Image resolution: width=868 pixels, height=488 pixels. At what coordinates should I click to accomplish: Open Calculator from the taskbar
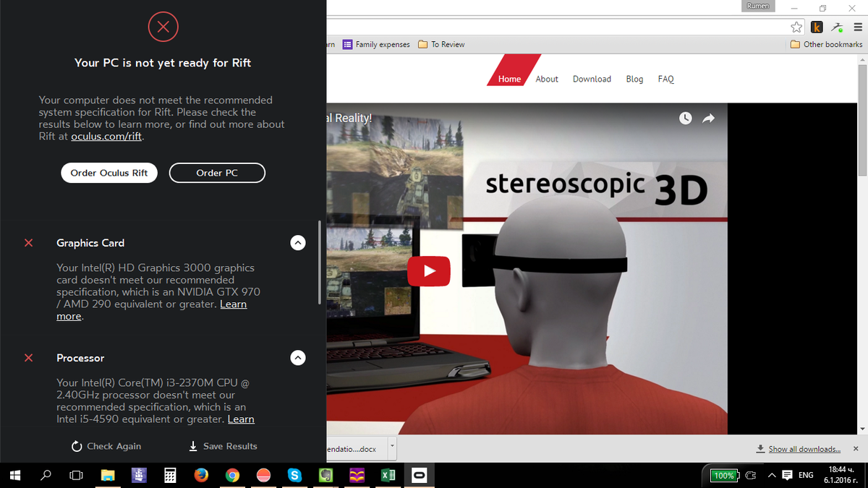pos(170,476)
